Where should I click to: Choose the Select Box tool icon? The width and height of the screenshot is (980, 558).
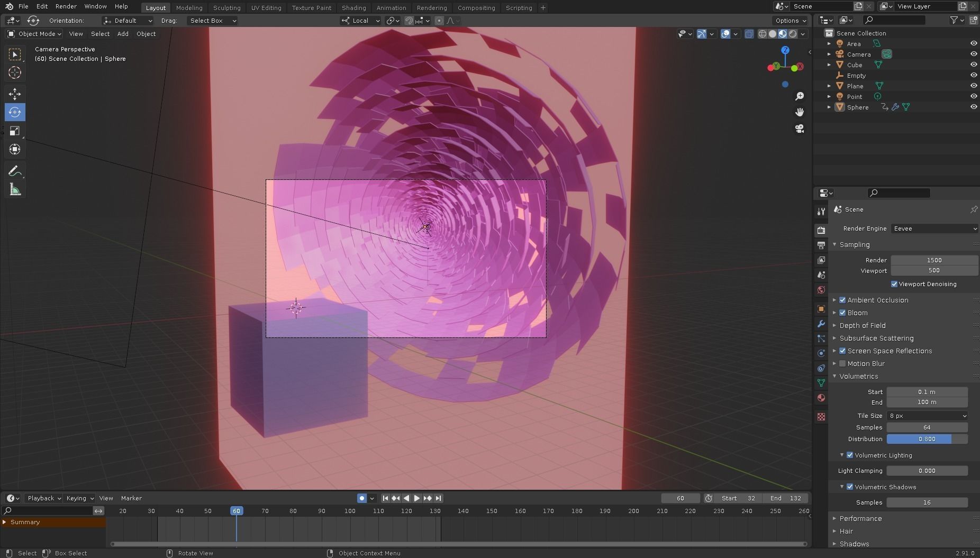15,54
